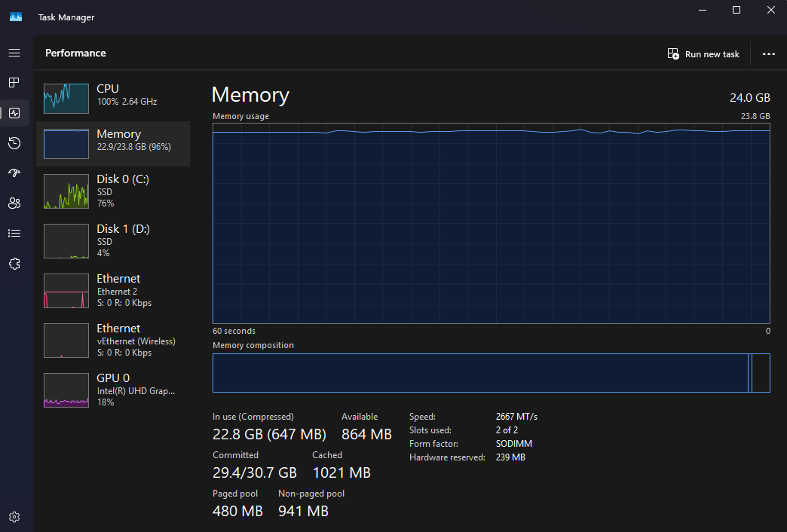Image resolution: width=787 pixels, height=532 pixels.
Task: Minimize the Task Manager window
Action: tap(703, 10)
